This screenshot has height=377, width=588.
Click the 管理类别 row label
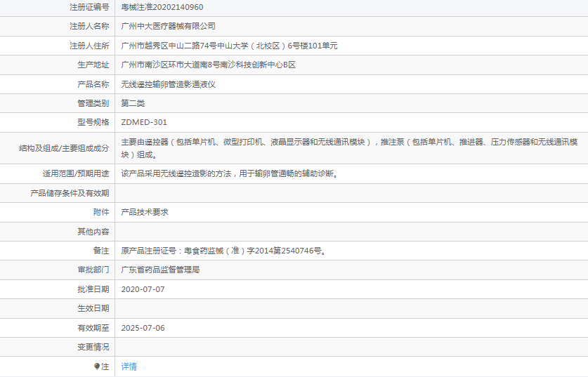[x=93, y=103]
